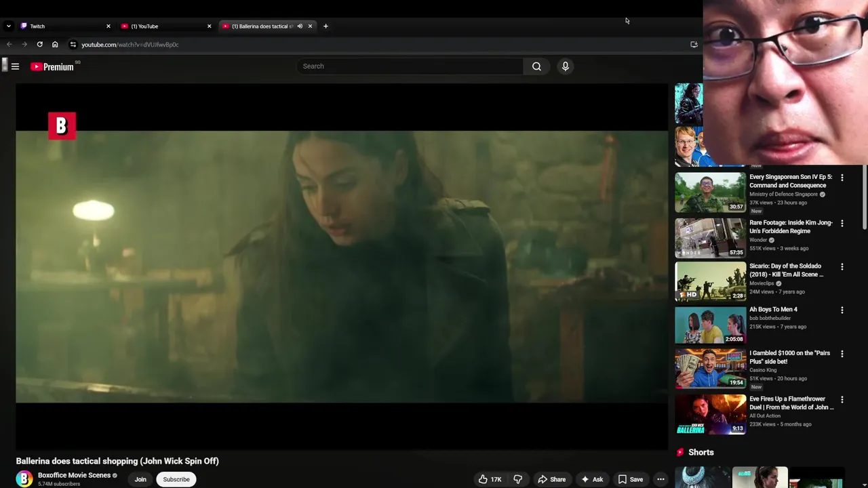
Task: Reload the page with refresh icon
Action: 40,45
